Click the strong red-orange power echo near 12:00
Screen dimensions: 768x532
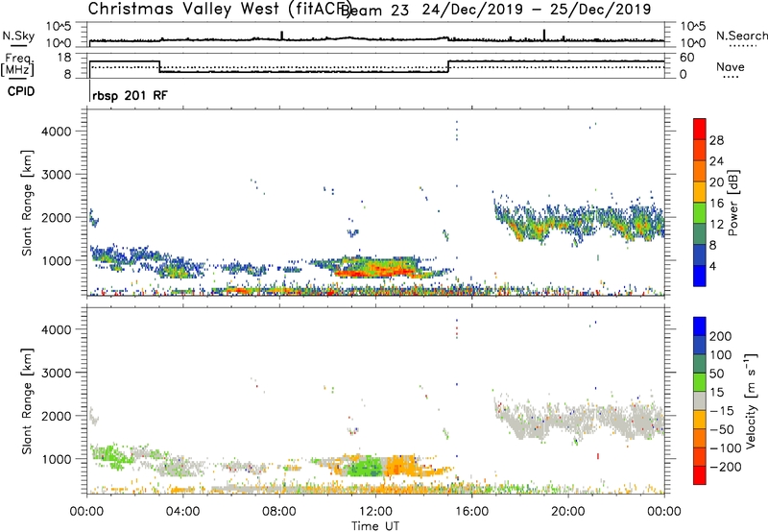click(377, 269)
